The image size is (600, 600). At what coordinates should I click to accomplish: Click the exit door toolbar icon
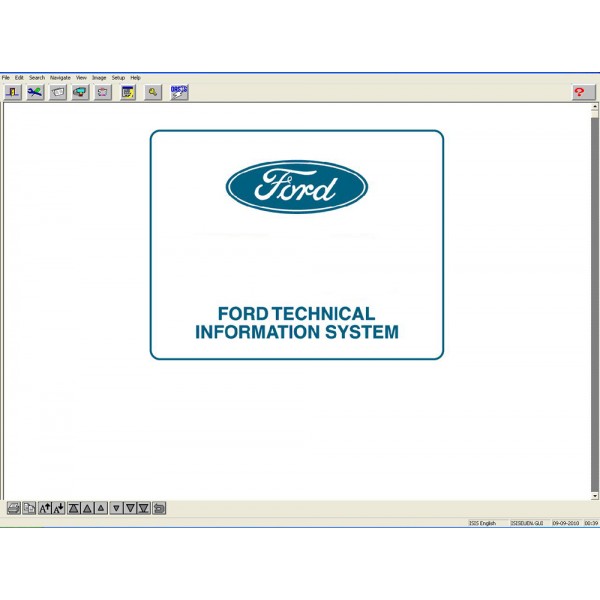pyautogui.click(x=13, y=92)
